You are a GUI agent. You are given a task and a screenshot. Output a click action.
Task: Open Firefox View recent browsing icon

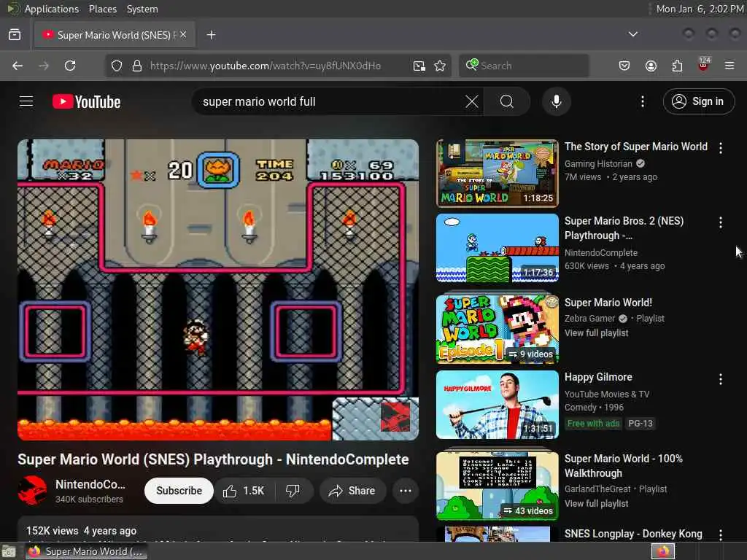pos(15,35)
